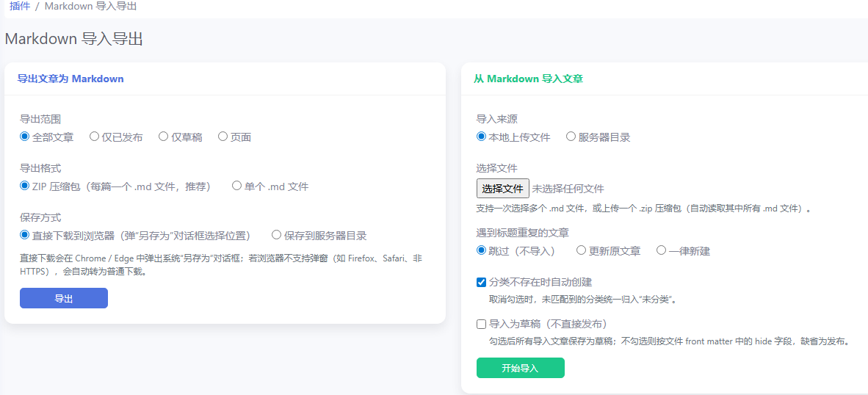
Task: Open 插件 breadcrumb link
Action: tap(19, 7)
